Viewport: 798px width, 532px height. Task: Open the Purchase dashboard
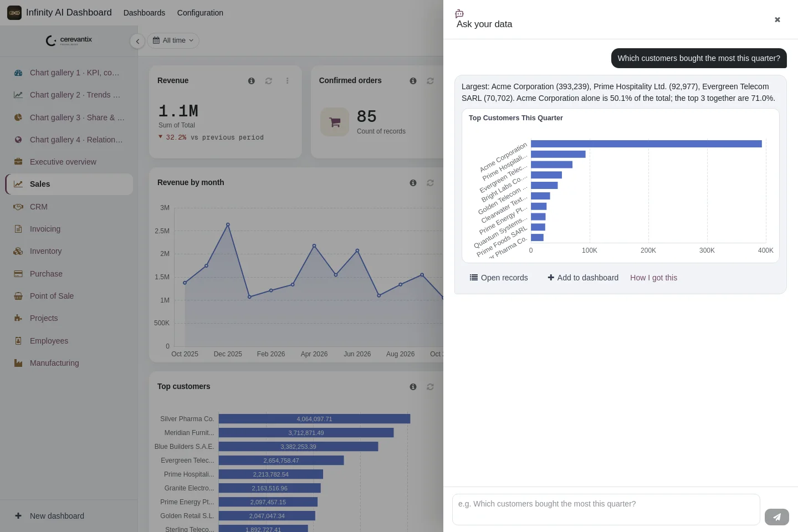click(x=69, y=274)
